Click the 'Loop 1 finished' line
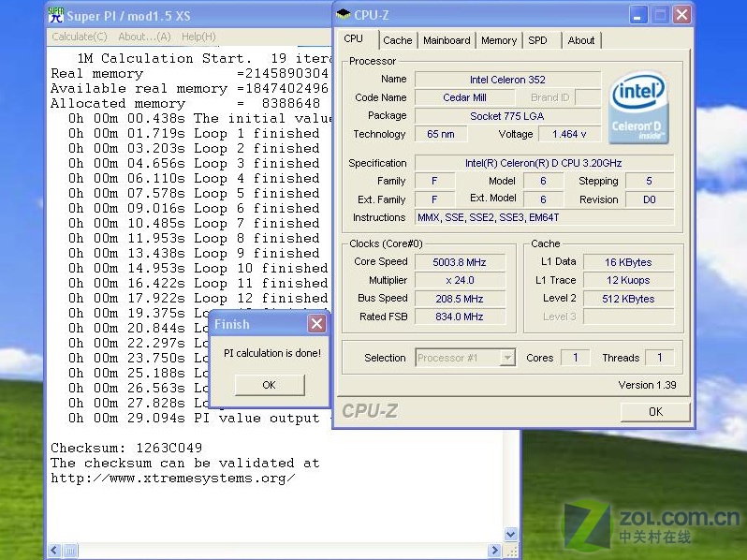The image size is (747, 560). [194, 134]
